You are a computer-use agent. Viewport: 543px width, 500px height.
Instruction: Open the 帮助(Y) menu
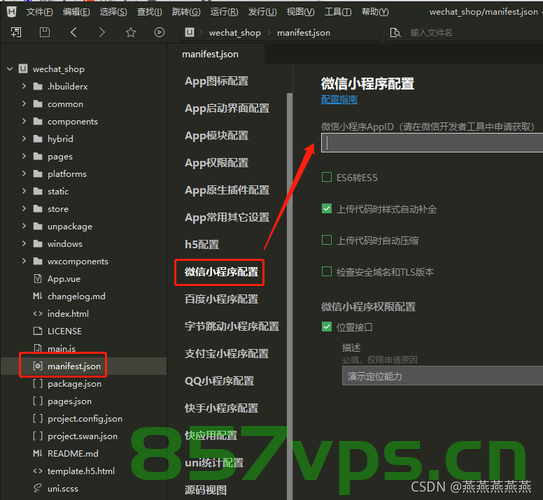tap(375, 12)
